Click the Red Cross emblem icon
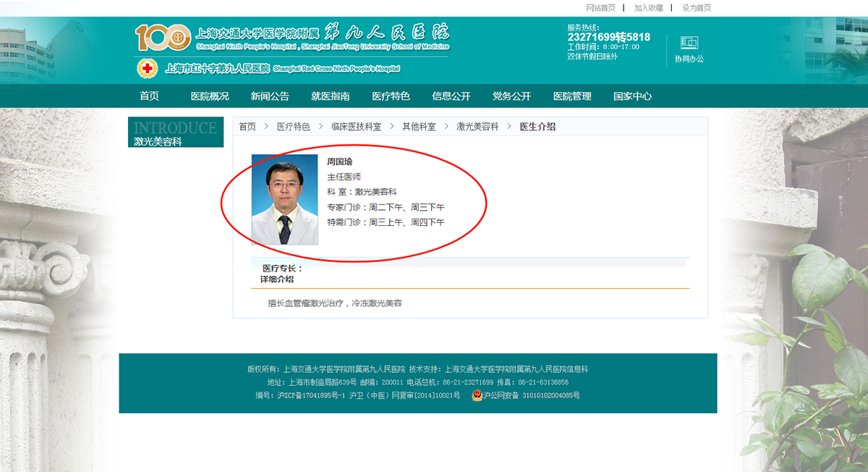 pyautogui.click(x=148, y=69)
